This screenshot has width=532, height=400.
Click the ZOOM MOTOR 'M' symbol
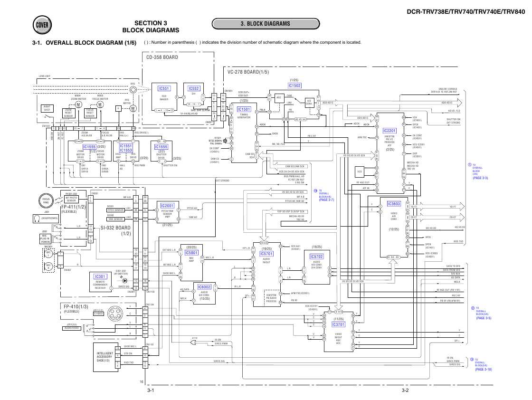[78, 105]
